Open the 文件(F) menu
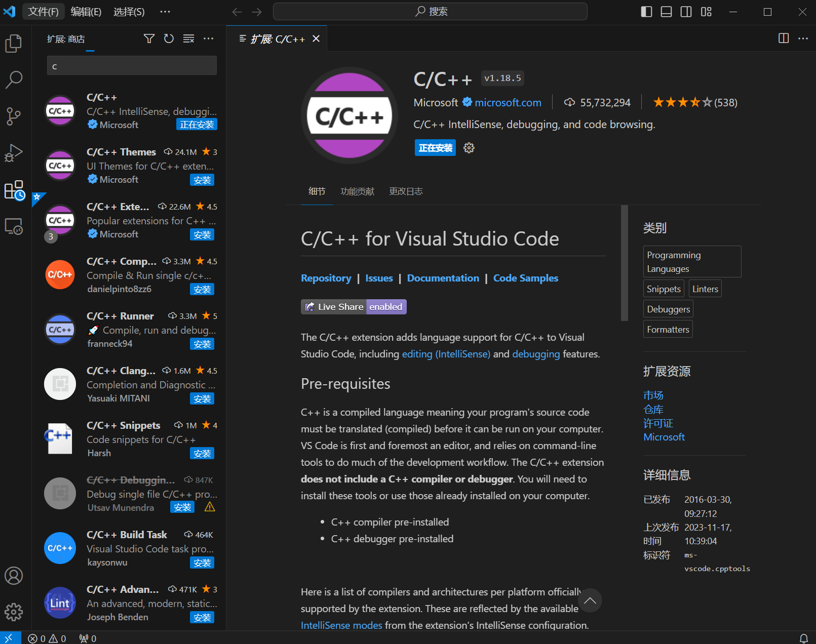The width and height of the screenshot is (816, 644). click(x=43, y=12)
